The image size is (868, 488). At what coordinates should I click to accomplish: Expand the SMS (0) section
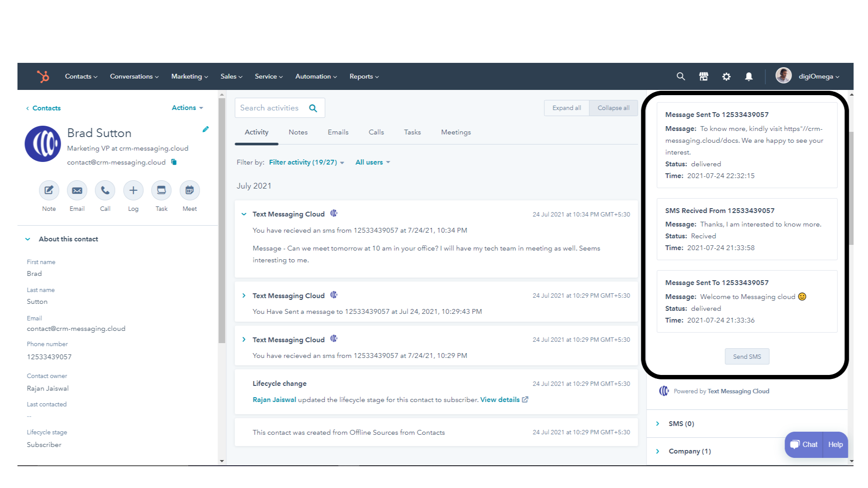click(658, 424)
